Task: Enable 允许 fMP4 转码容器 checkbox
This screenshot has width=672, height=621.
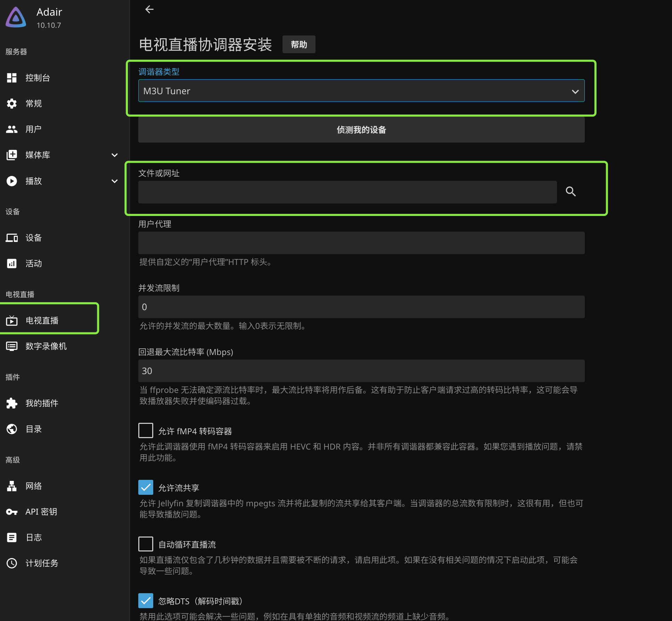Action: point(146,430)
